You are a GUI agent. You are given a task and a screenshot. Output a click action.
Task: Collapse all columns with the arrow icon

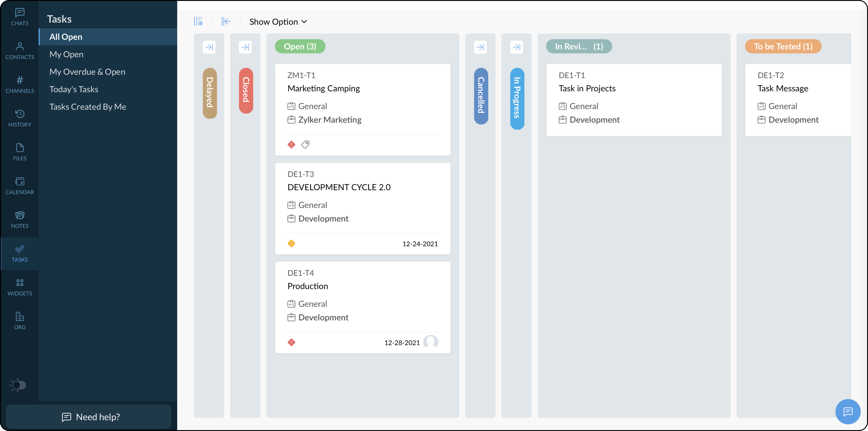pyautogui.click(x=226, y=22)
